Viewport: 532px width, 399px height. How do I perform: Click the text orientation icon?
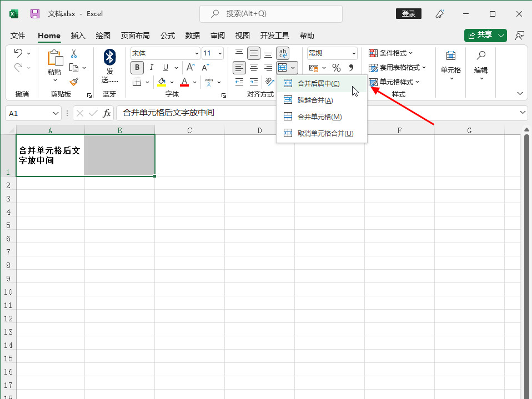(270, 82)
